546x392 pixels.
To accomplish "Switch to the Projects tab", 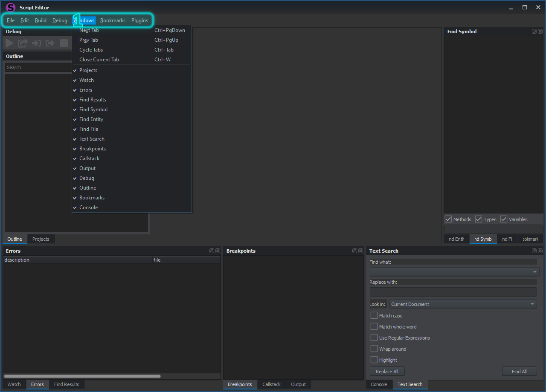I will pyautogui.click(x=41, y=239).
